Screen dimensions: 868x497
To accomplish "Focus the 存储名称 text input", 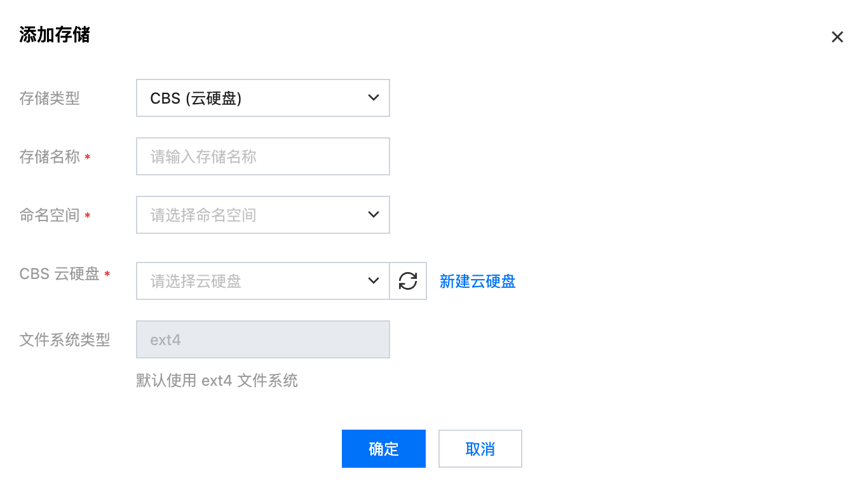I will (262, 156).
